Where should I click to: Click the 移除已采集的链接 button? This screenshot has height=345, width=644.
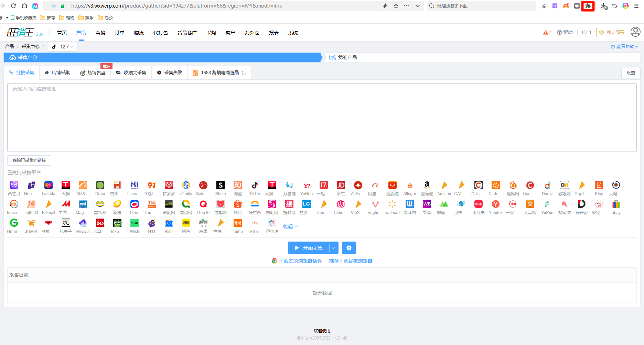[x=29, y=160]
